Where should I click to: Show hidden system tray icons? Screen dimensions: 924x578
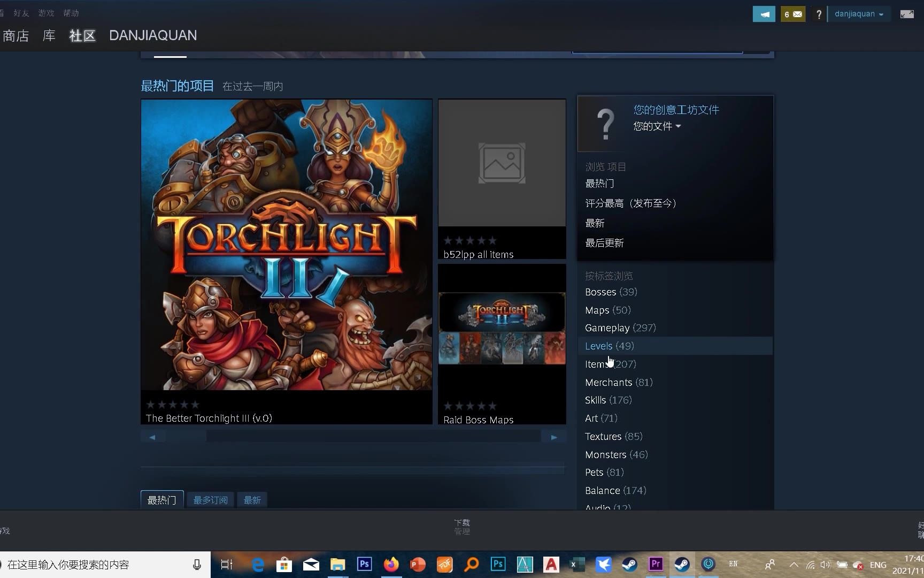pos(794,565)
